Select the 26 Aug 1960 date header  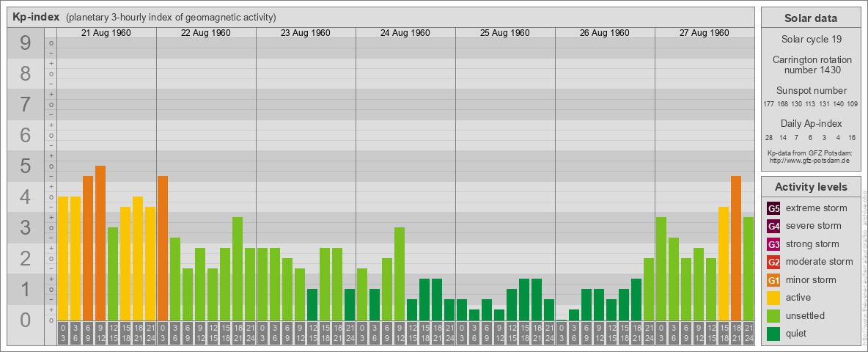click(605, 33)
